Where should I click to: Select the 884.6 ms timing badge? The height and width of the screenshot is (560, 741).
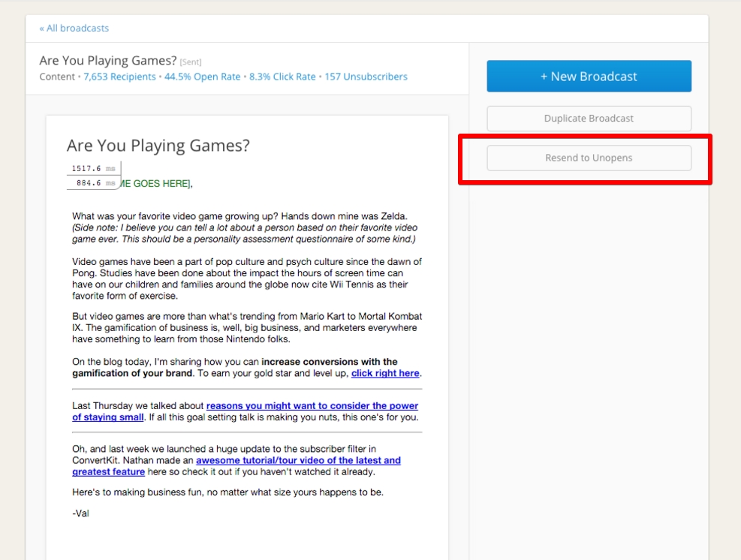click(93, 180)
